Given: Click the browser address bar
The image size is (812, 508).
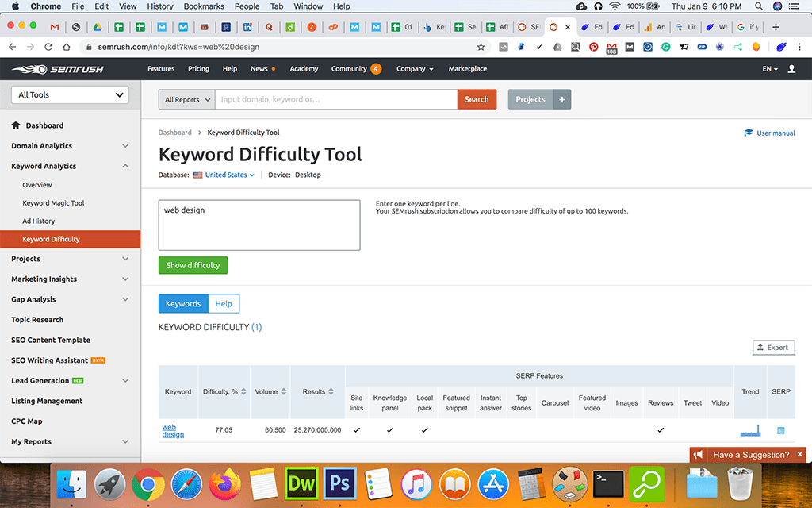Looking at the screenshot, I should [285, 47].
